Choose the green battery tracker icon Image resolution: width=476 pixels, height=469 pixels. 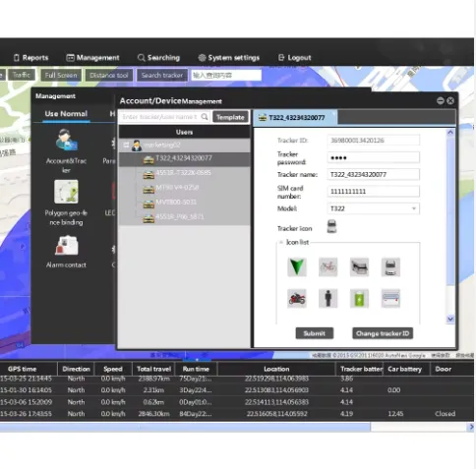[x=359, y=298]
